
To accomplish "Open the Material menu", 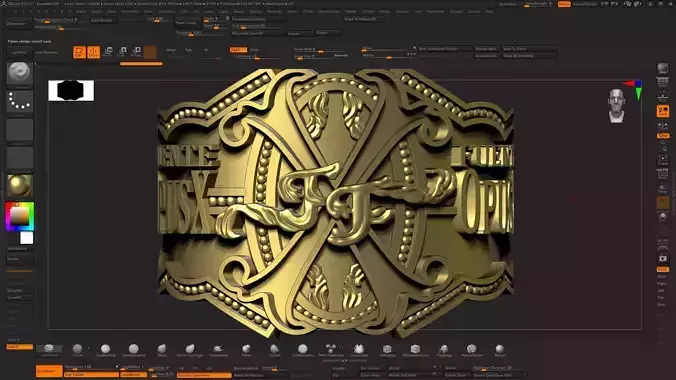I will [274, 12].
